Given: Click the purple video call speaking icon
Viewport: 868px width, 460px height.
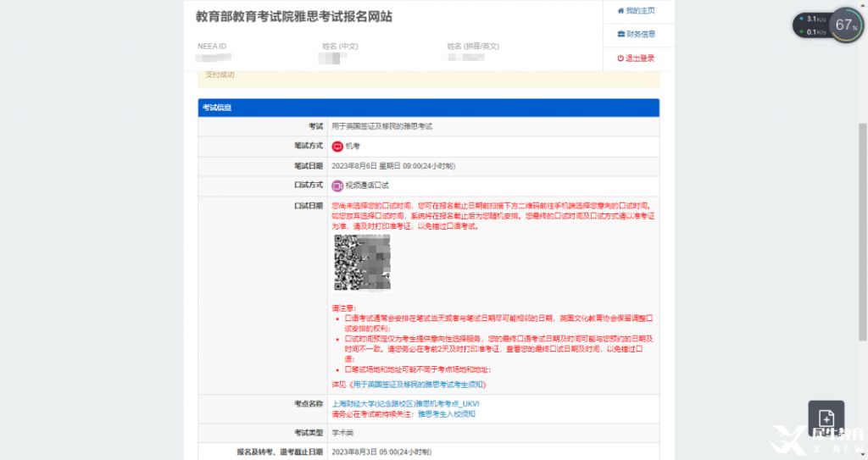Looking at the screenshot, I should click(x=337, y=186).
